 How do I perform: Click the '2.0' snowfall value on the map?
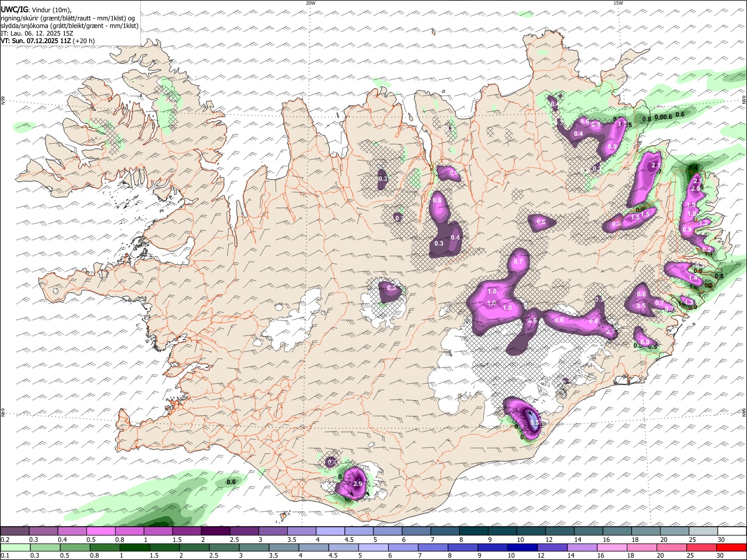(x=695, y=189)
